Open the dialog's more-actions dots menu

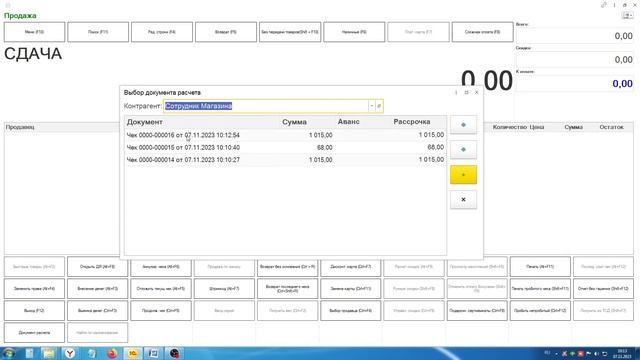click(x=456, y=93)
